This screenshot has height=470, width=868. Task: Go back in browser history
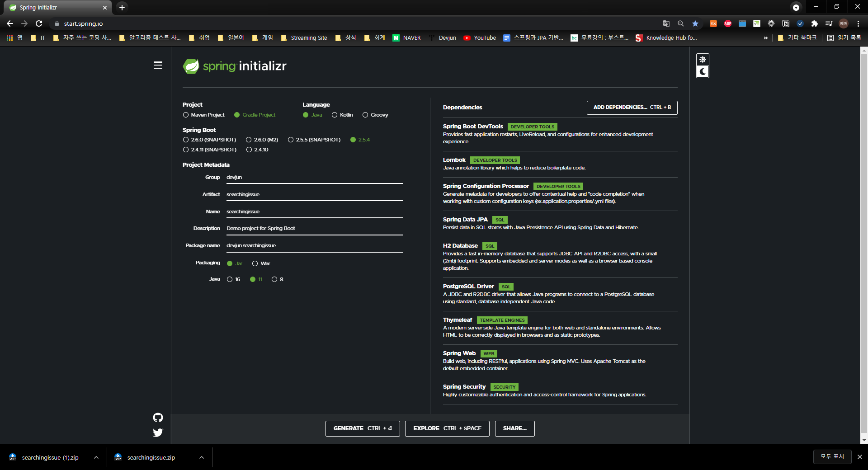(x=10, y=23)
